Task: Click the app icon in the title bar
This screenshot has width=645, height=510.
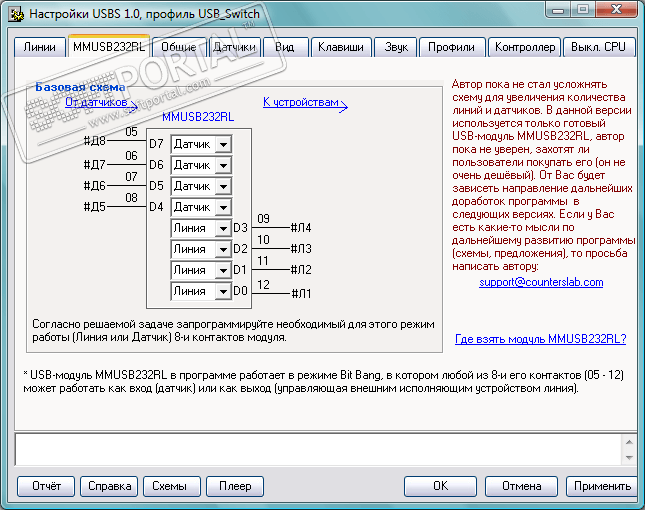Action: point(17,14)
